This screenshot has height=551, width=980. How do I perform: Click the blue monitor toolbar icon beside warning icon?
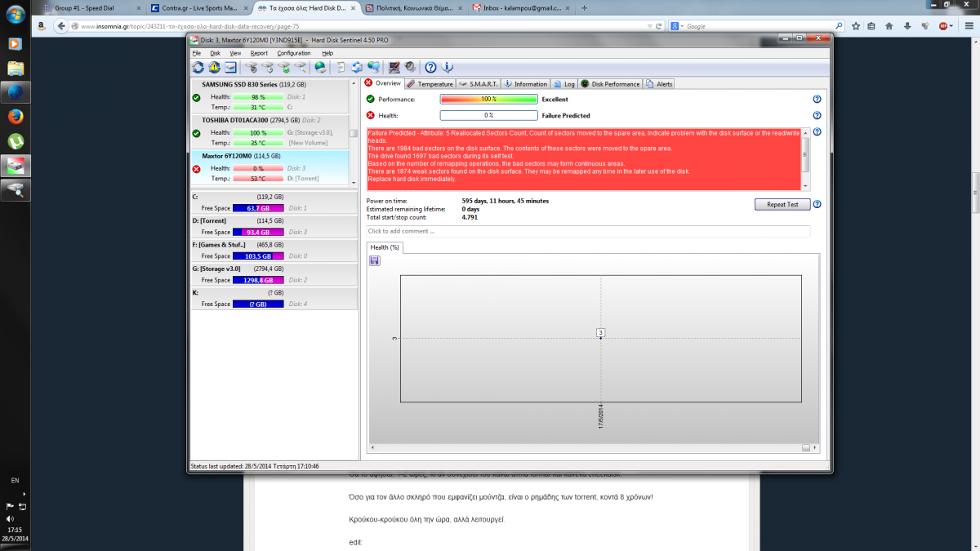point(230,67)
